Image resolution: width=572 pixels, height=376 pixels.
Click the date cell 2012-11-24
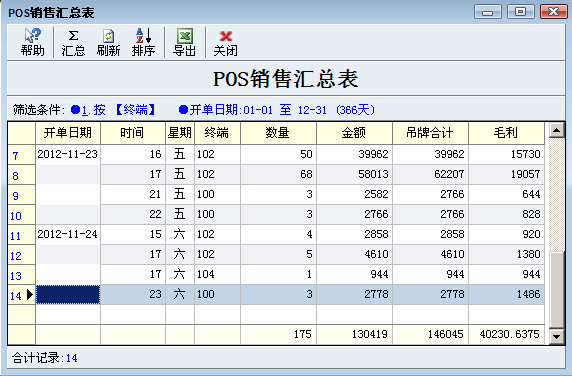coord(68,234)
